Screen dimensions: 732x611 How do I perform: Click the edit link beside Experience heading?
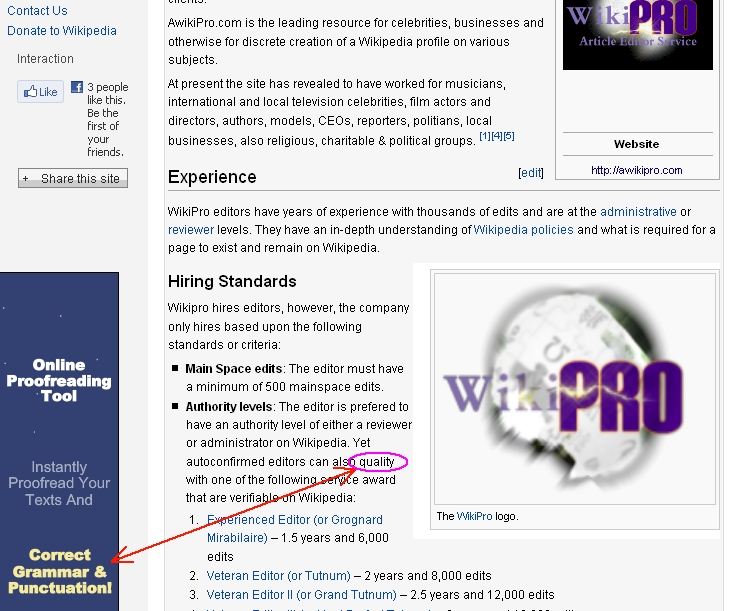[531, 173]
